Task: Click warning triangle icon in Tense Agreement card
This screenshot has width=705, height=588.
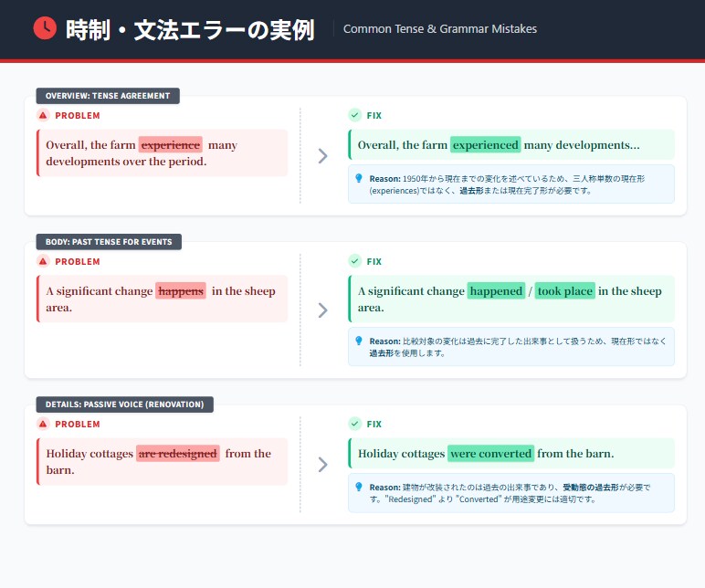Action: coord(43,116)
